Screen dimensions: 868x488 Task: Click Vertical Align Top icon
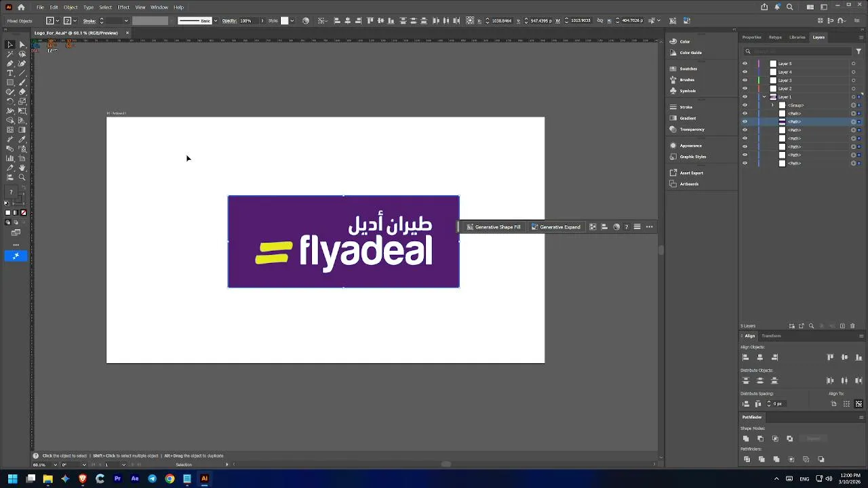[x=831, y=357]
